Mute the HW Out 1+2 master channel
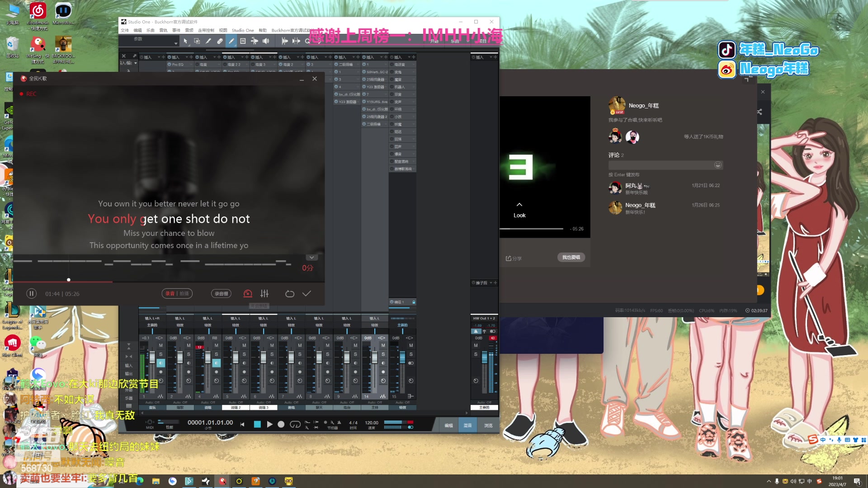 (476, 345)
